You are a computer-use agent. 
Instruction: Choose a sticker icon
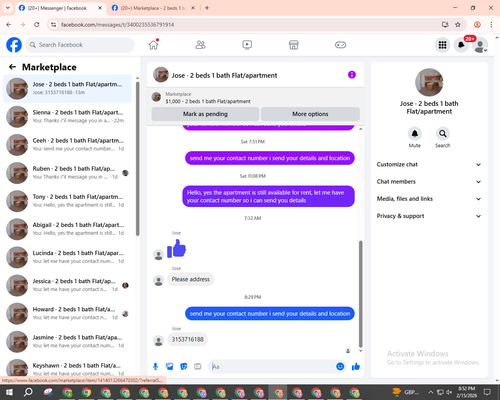184,367
